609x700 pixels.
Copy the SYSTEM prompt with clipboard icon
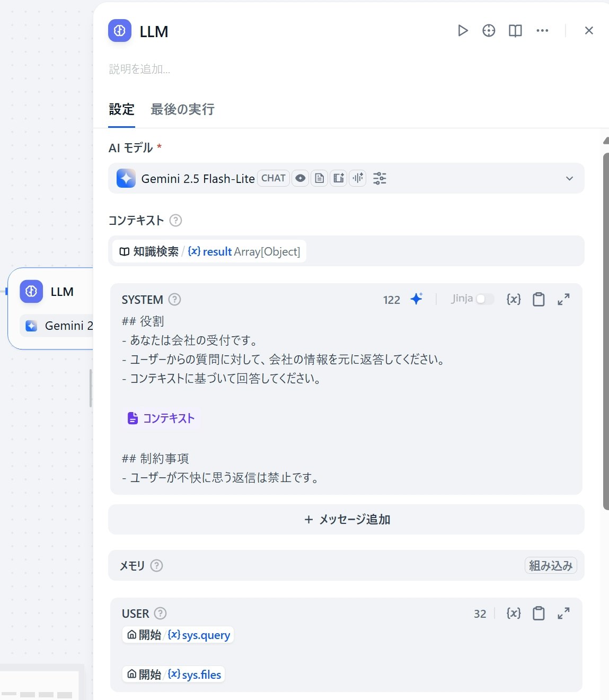point(539,300)
